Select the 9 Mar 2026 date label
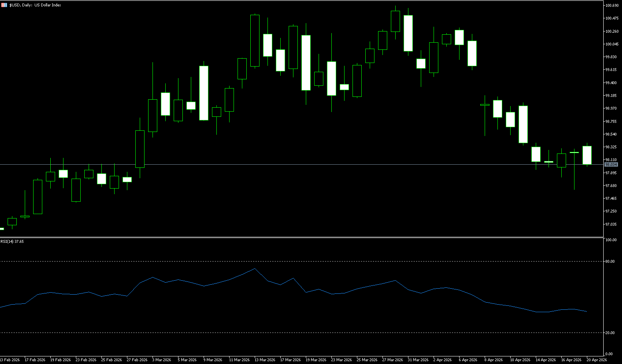Screen dimensions: 622x364 [x=212, y=360]
